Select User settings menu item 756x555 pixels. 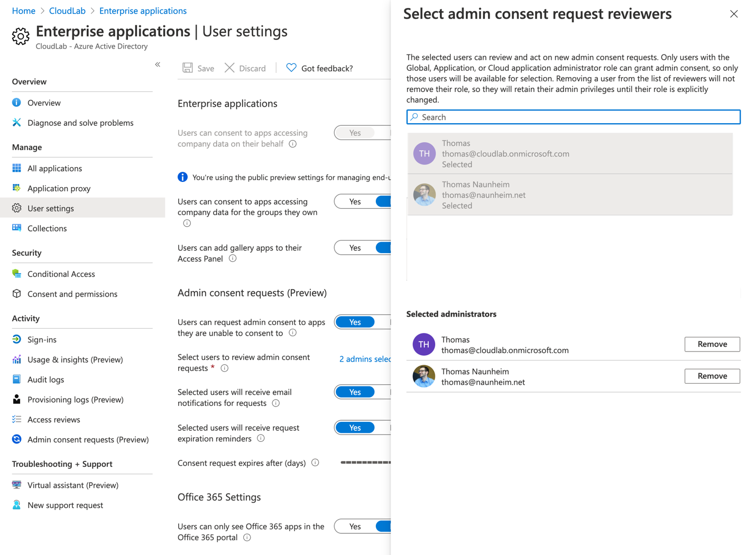tap(82, 208)
